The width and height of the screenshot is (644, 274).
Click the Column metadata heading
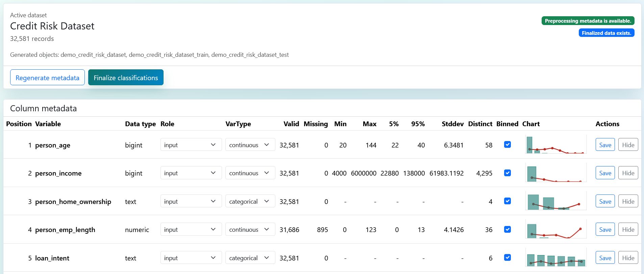(x=43, y=108)
